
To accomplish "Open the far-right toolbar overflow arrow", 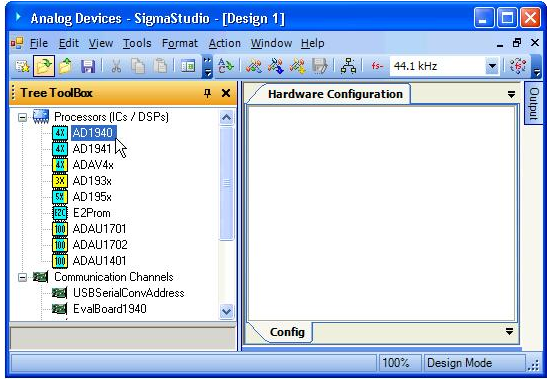I will click(x=537, y=66).
